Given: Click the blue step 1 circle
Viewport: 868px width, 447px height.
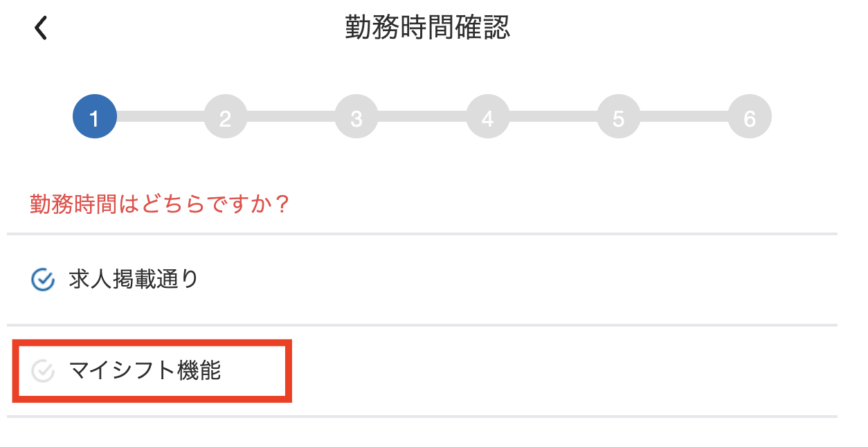Looking at the screenshot, I should point(95,116).
